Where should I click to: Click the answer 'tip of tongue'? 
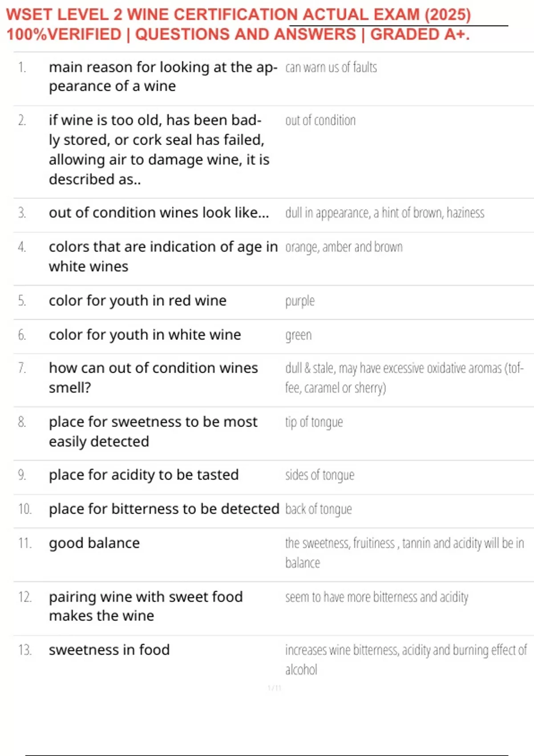click(314, 422)
